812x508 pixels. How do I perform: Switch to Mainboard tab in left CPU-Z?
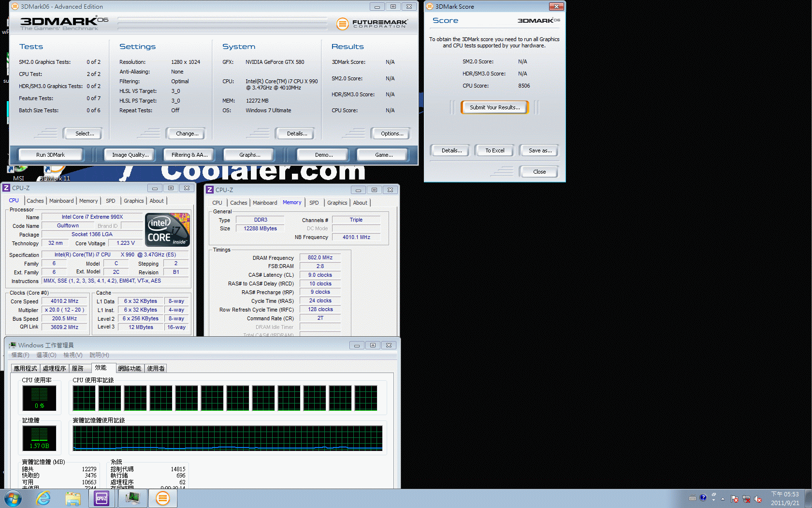pos(61,201)
